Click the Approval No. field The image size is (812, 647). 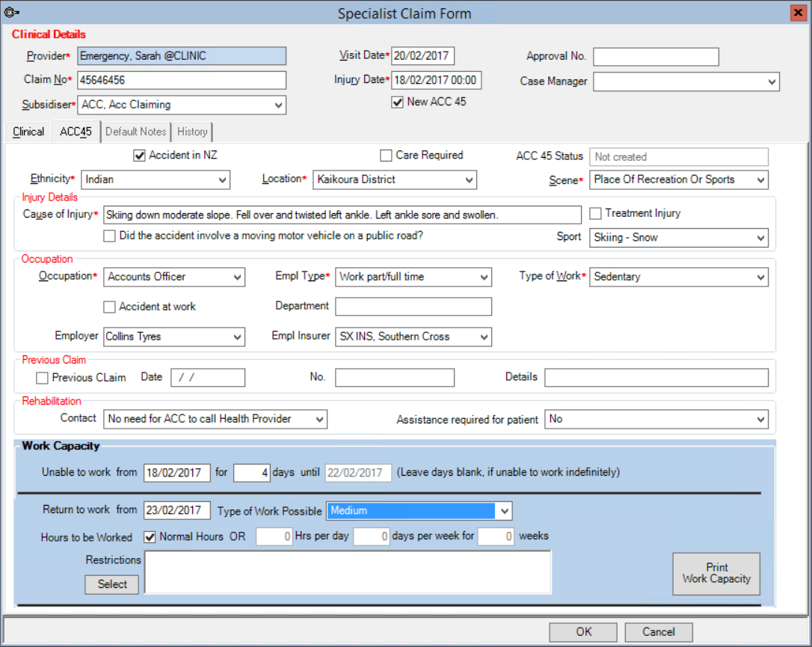[656, 57]
